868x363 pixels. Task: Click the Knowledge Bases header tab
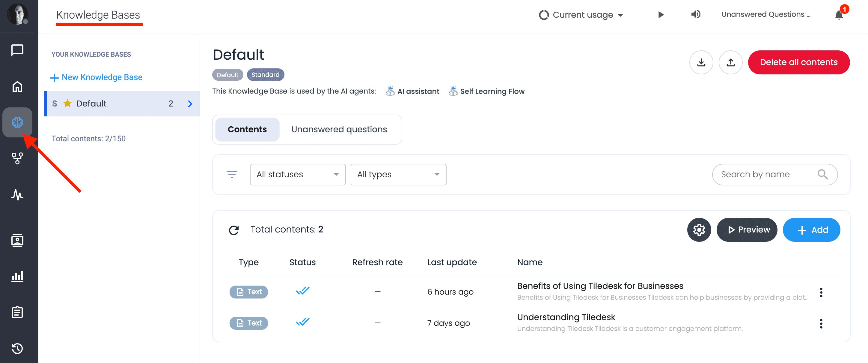click(98, 15)
